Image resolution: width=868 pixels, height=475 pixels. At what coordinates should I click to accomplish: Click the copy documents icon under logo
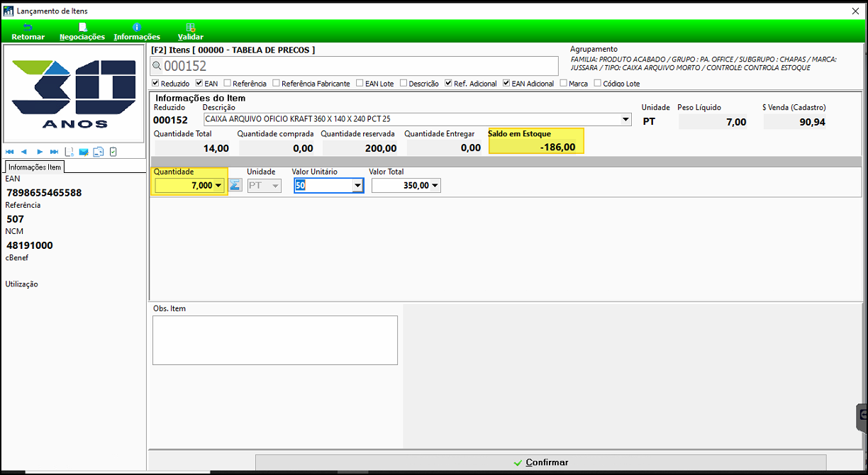(99, 152)
